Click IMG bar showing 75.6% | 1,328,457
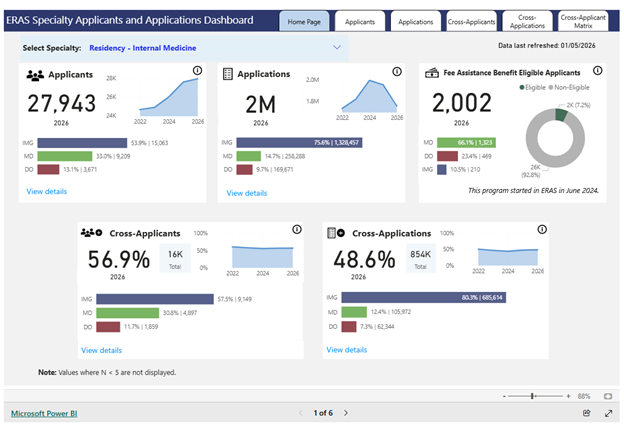 299,142
